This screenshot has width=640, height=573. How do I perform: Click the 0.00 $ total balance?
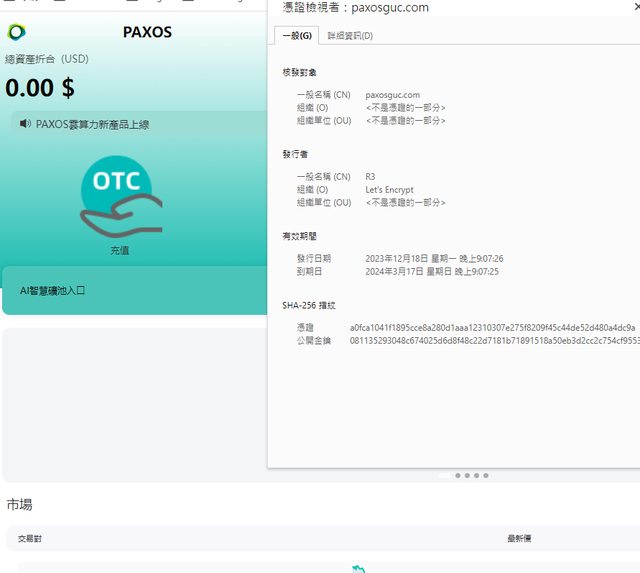[x=40, y=88]
